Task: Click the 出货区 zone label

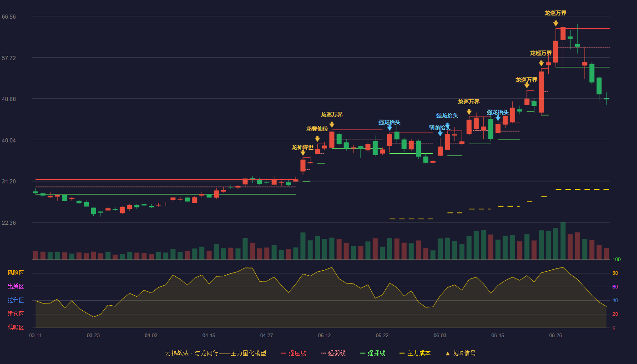Action: [x=15, y=287]
